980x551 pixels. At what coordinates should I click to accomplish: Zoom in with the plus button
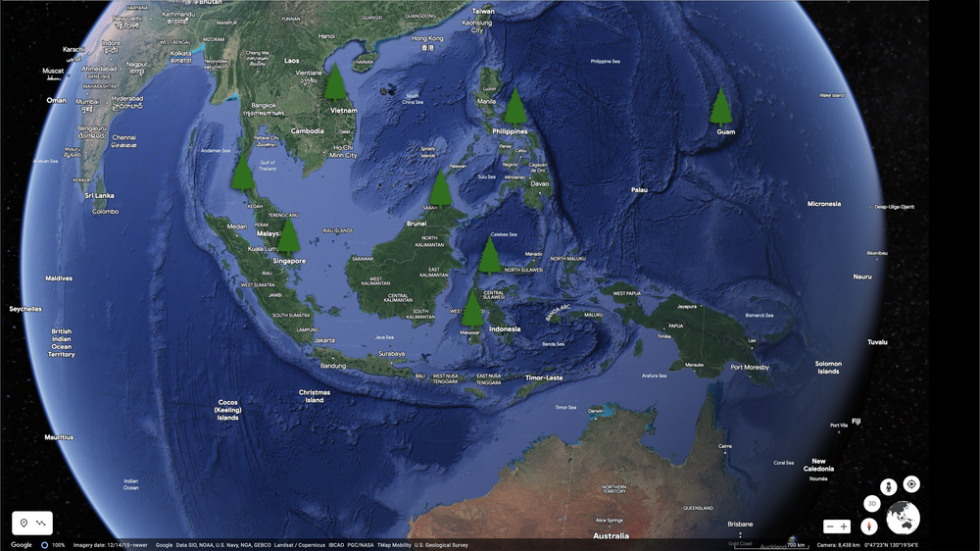tap(844, 526)
